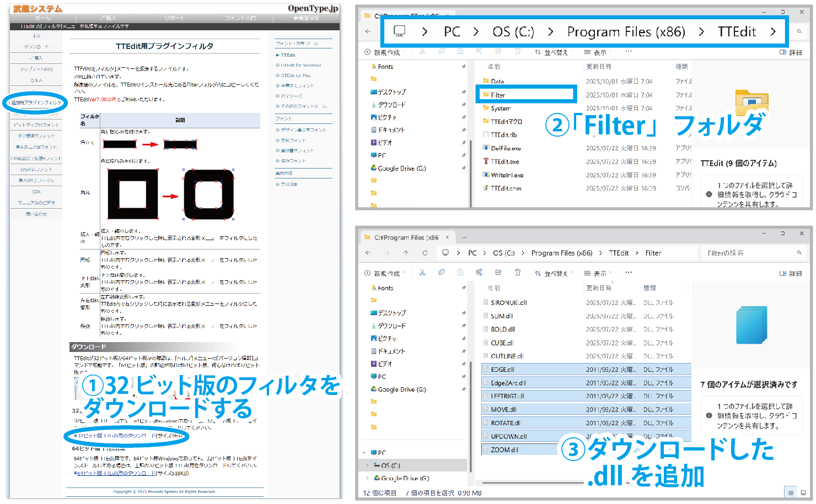Open the 並べ替え sort dropdown in Filter window
Image resolution: width=816 pixels, height=504 pixels.
click(554, 273)
